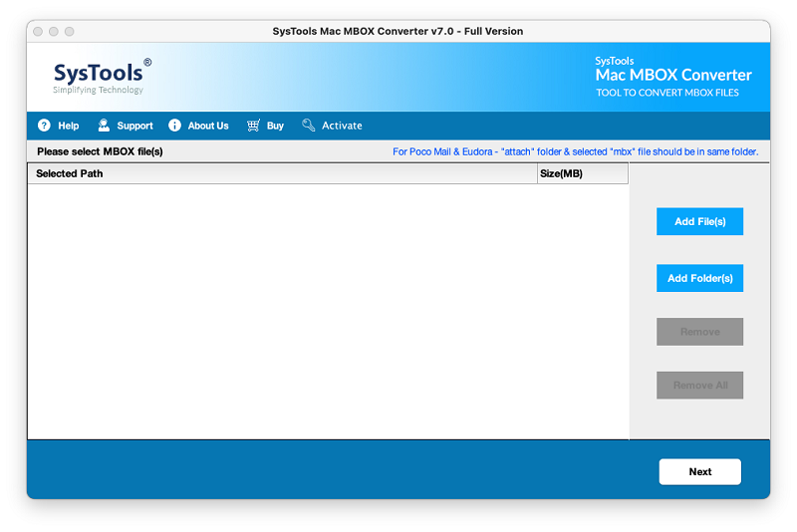797x532 pixels.
Task: Select the Activate menu item
Action: [x=342, y=126]
